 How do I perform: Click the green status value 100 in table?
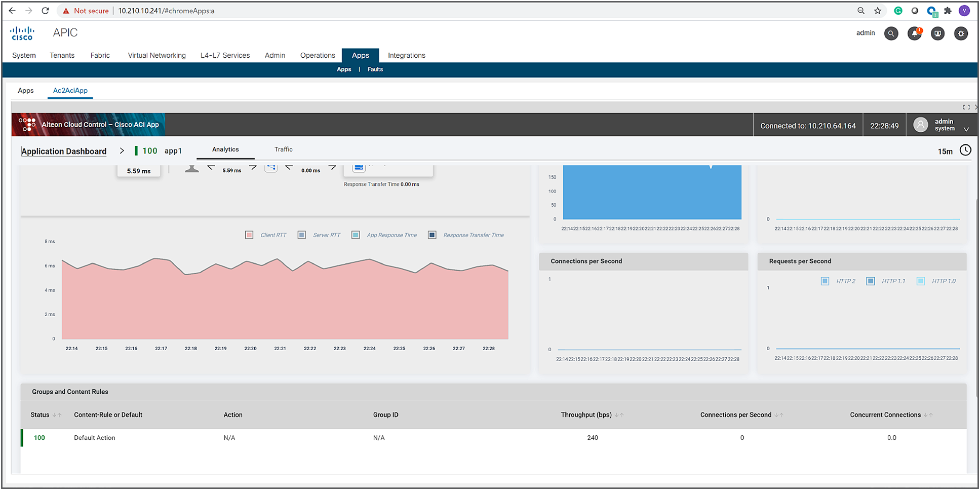(x=40, y=438)
